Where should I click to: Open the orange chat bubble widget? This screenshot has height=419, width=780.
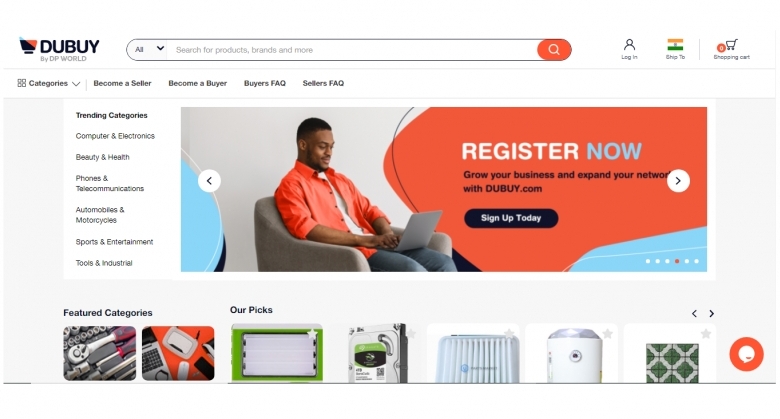click(x=746, y=354)
